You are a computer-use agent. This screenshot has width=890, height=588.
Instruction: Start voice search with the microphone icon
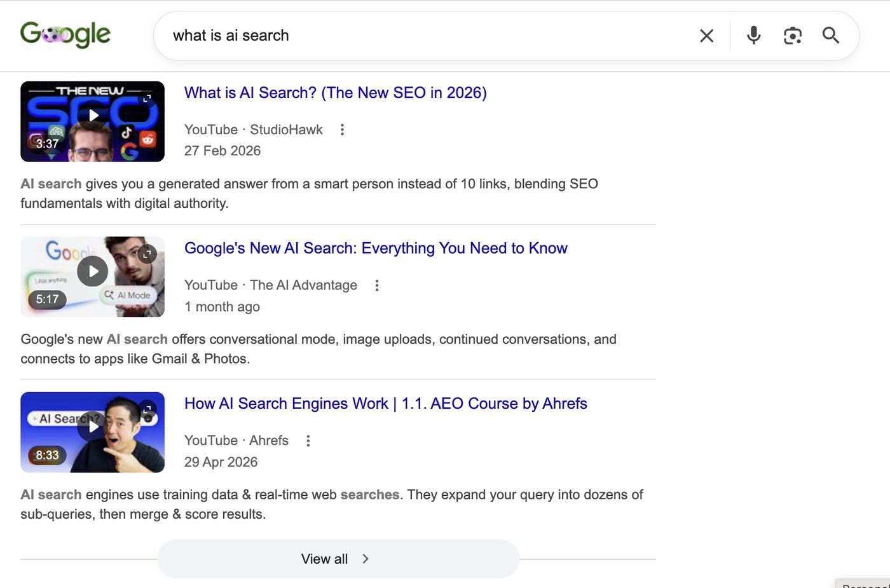(754, 35)
